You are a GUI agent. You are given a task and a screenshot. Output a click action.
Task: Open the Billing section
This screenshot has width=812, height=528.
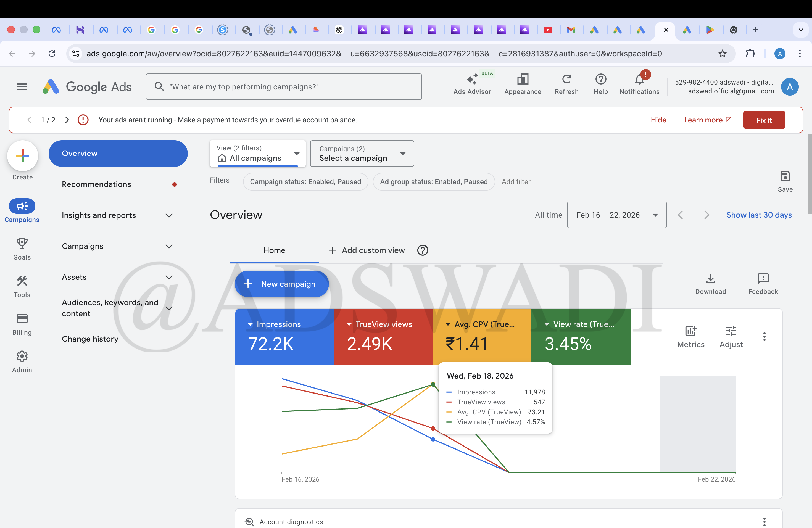point(22,324)
